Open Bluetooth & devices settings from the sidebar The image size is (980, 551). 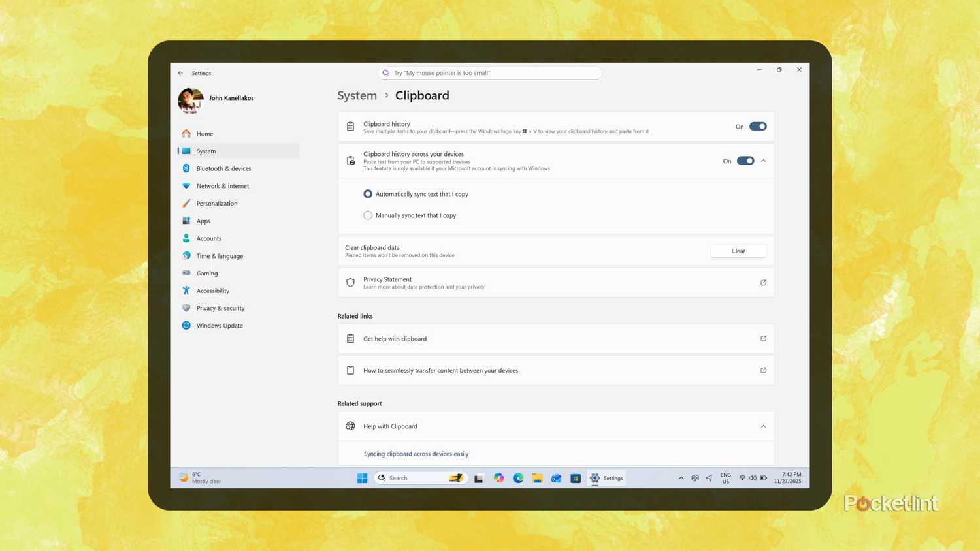tap(223, 168)
